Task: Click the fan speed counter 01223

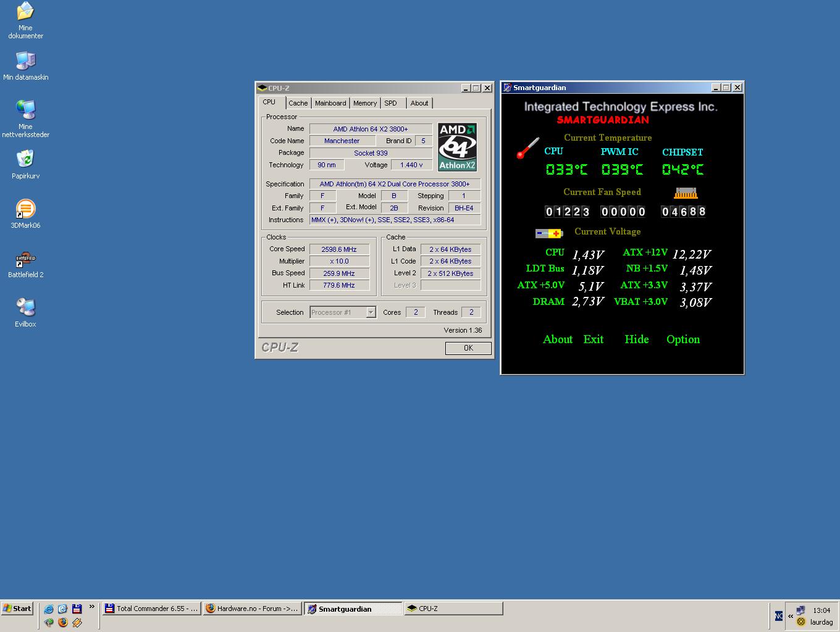Action: tap(567, 212)
